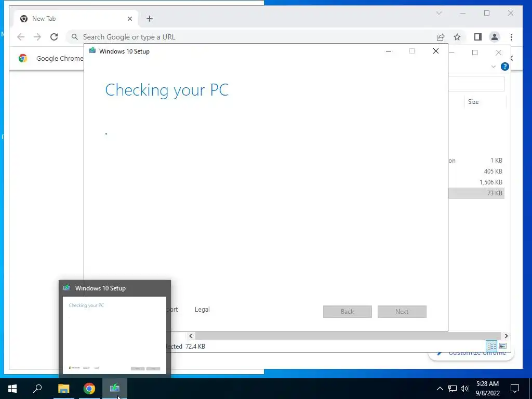This screenshot has width=532, height=399.
Task: Open the notification center icon
Action: 515,389
